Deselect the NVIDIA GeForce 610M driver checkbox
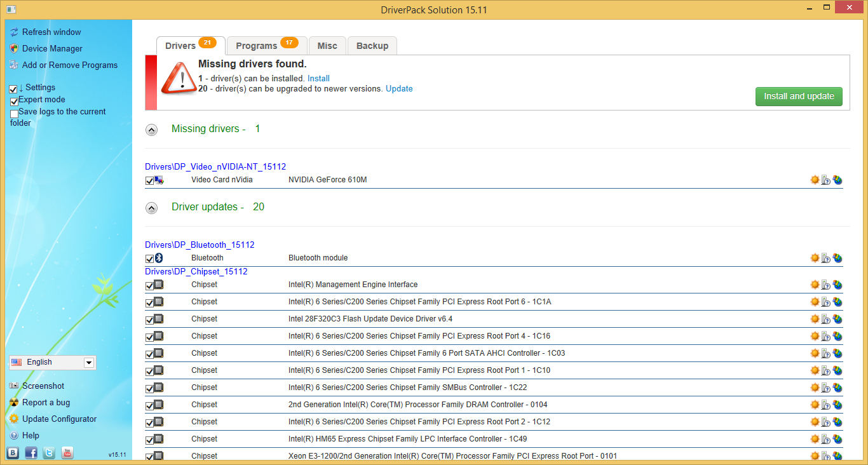Image resolution: width=868 pixels, height=465 pixels. (149, 180)
